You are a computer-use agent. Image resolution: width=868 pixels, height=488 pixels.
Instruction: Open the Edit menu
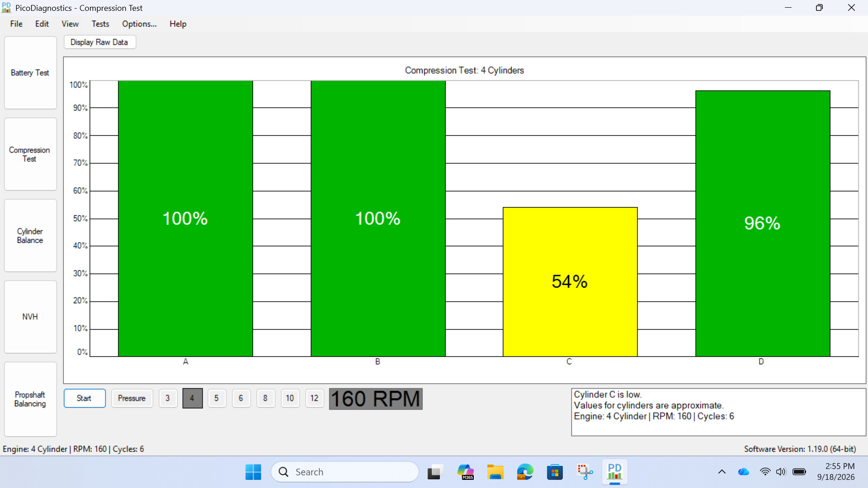pyautogui.click(x=42, y=24)
